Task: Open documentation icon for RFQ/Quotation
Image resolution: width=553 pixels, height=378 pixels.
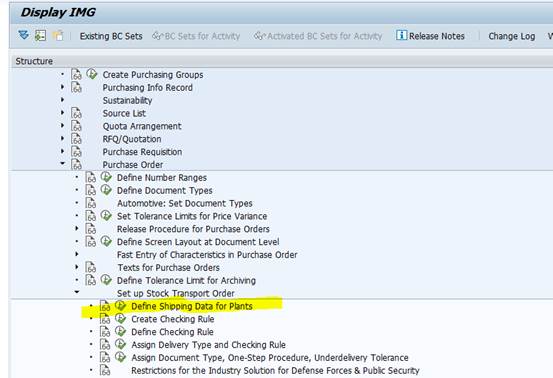Action: click(x=76, y=139)
